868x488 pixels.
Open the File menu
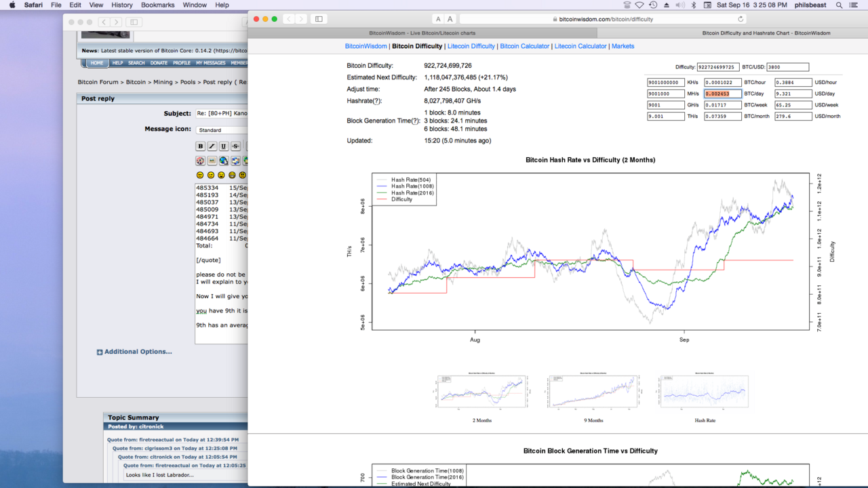(x=56, y=5)
